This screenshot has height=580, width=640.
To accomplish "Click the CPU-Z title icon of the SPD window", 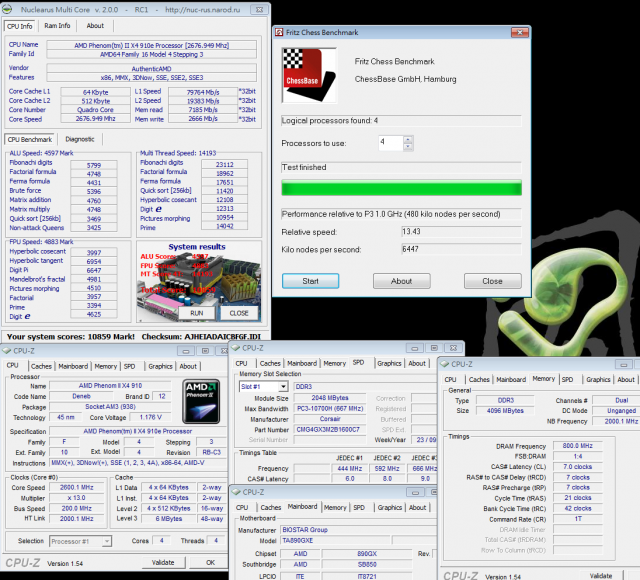I will [x=236, y=348].
